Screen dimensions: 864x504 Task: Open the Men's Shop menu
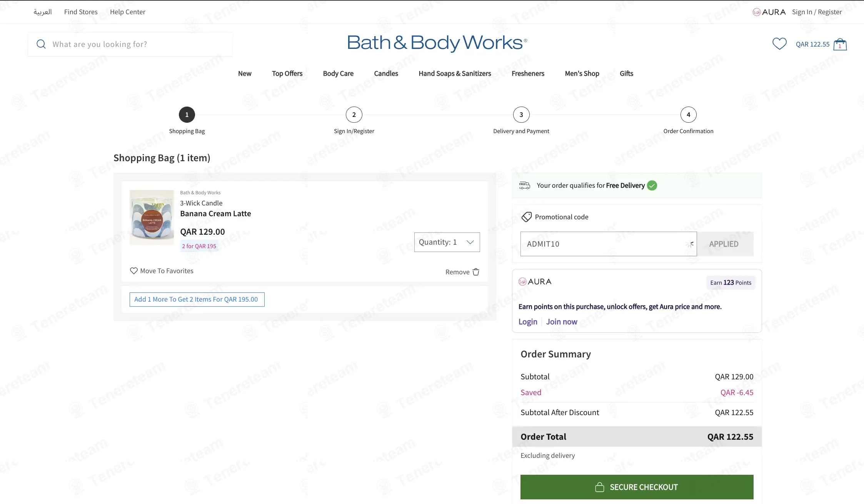click(582, 73)
